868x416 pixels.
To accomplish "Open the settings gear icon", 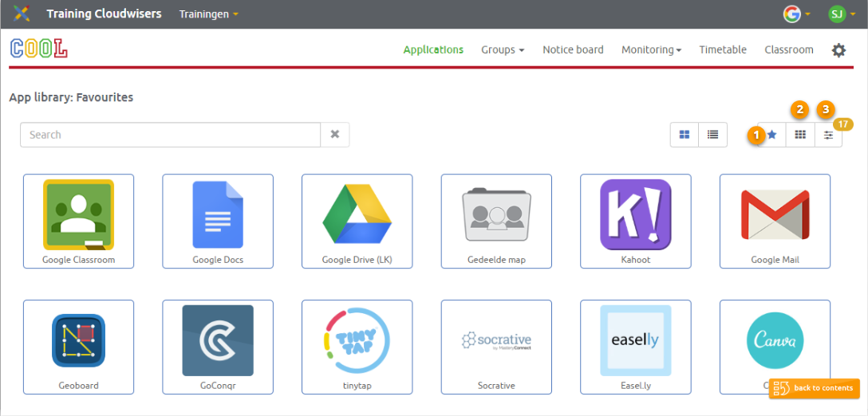I will click(x=838, y=50).
